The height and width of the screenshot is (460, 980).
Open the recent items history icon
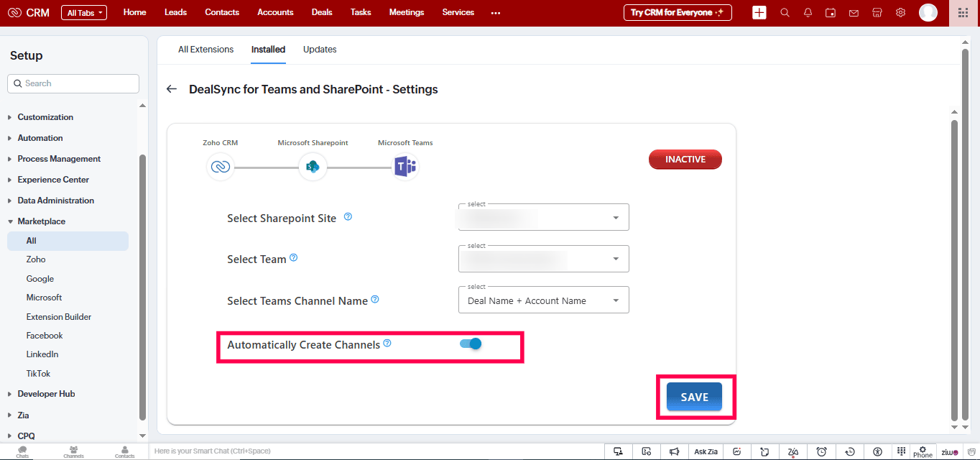(x=850, y=451)
